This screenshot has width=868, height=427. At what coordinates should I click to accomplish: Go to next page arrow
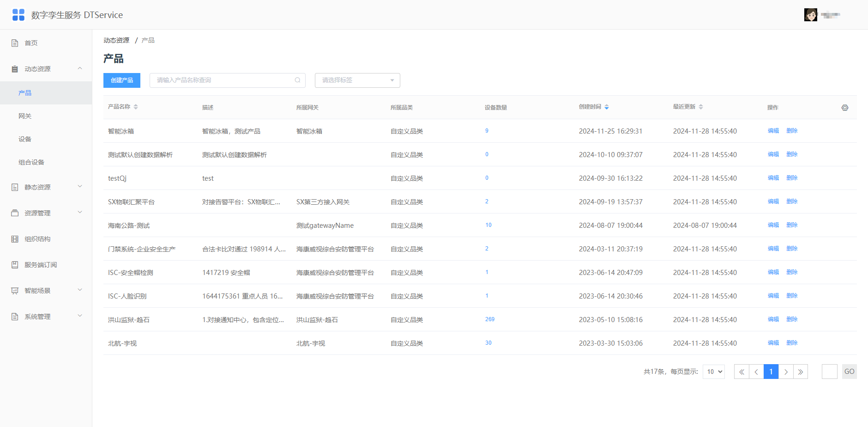pos(786,372)
